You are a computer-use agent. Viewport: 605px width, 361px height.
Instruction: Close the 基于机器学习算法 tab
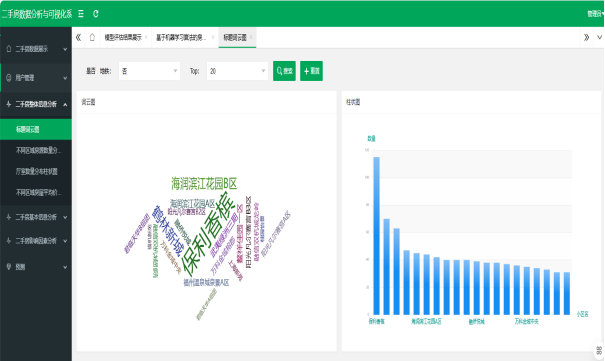(213, 37)
